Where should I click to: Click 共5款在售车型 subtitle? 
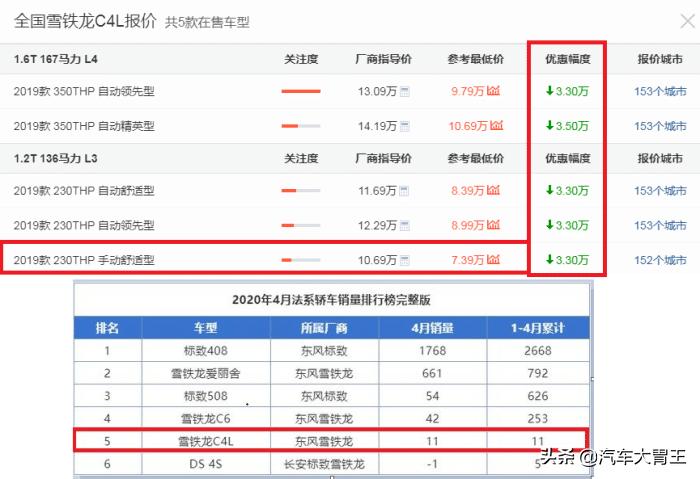click(207, 22)
